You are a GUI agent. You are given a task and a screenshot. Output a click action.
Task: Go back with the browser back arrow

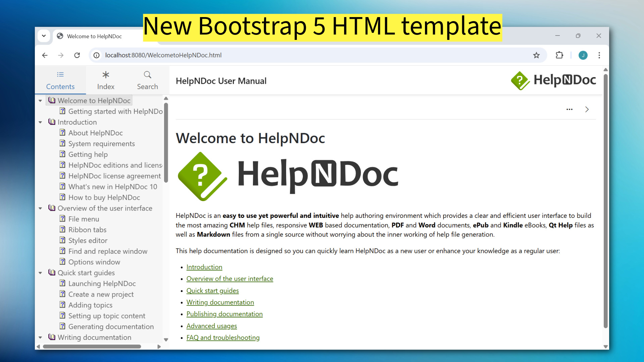[x=45, y=55]
